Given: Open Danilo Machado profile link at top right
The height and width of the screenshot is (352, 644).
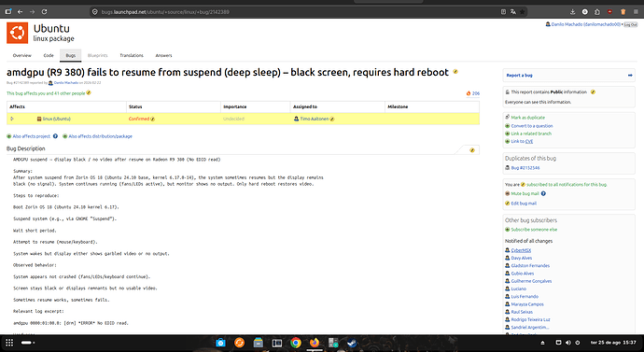Looking at the screenshot, I should [585, 24].
